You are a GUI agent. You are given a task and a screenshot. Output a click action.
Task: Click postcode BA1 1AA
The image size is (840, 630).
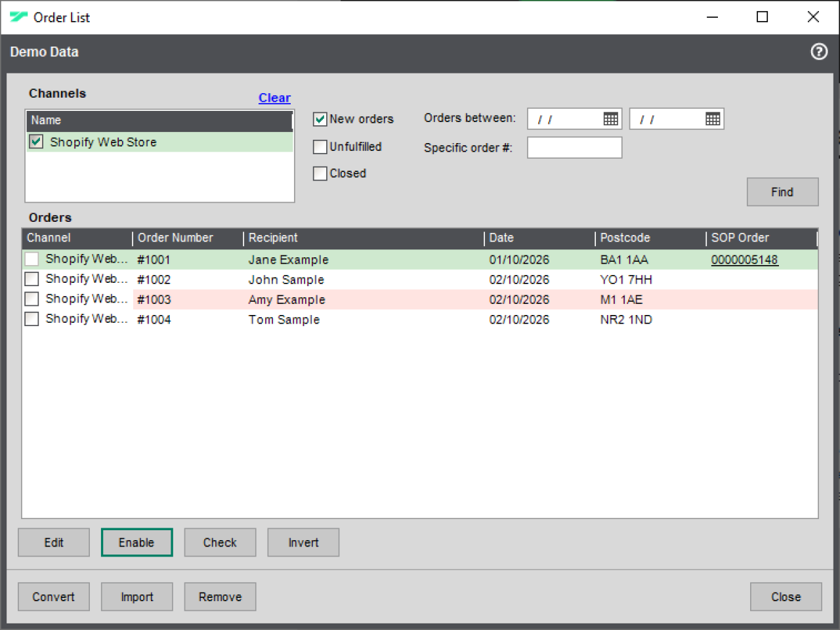[x=624, y=260]
